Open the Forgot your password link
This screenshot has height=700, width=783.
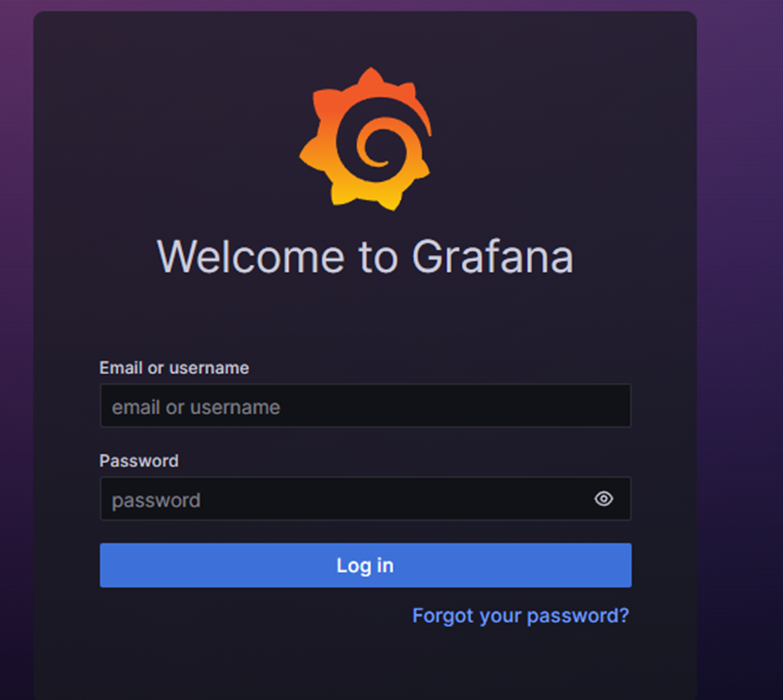(520, 616)
